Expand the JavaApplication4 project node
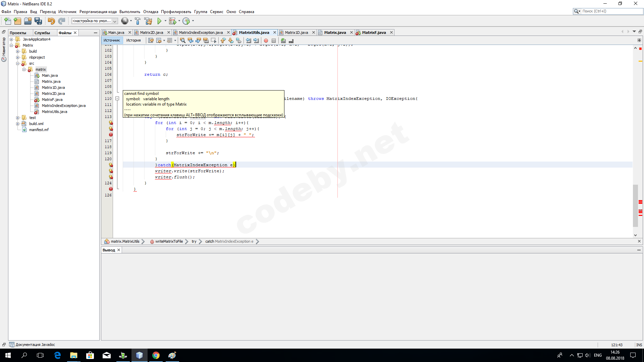The width and height of the screenshot is (644, 362). point(11,39)
